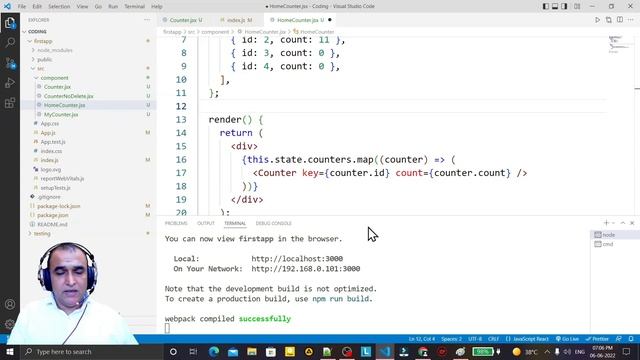Open Customize Layout icon in title bar
640x360 pixels.
pyautogui.click(x=577, y=7)
